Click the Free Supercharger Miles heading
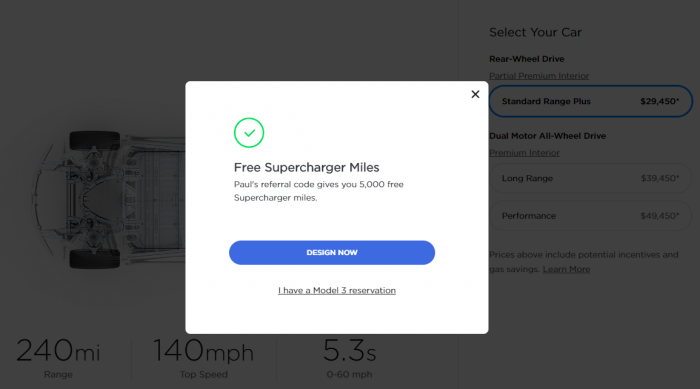The width and height of the screenshot is (700, 389). [306, 167]
